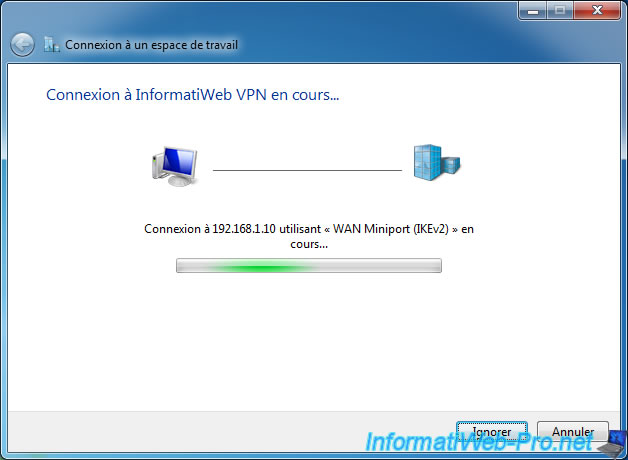Click the line linking computer and building
Screen dimensions: 628x460
307,170
